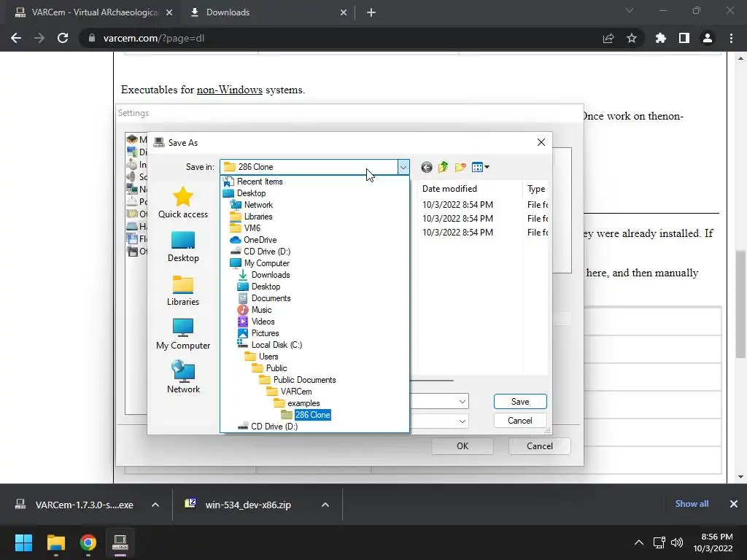Select Desktop in the places bar
The image size is (747, 560).
tap(183, 246)
